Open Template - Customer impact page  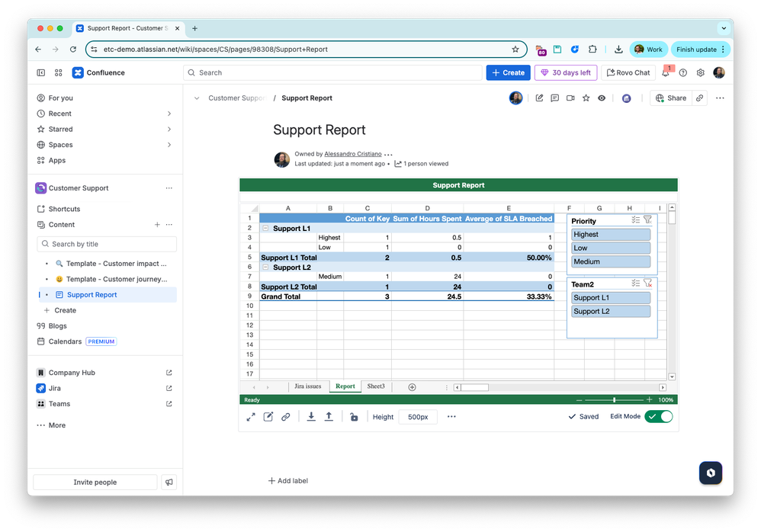pyautogui.click(x=117, y=264)
